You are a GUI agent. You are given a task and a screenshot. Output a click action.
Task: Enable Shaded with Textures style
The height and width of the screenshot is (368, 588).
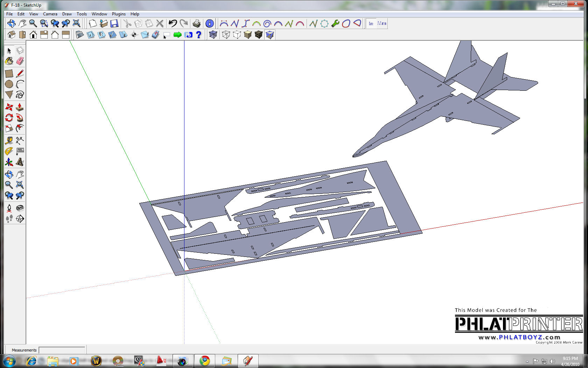click(x=259, y=35)
